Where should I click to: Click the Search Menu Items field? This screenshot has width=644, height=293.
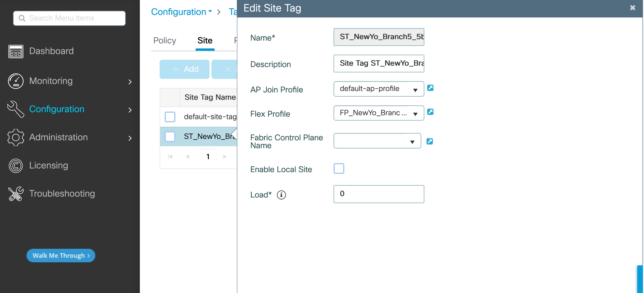pyautogui.click(x=69, y=18)
